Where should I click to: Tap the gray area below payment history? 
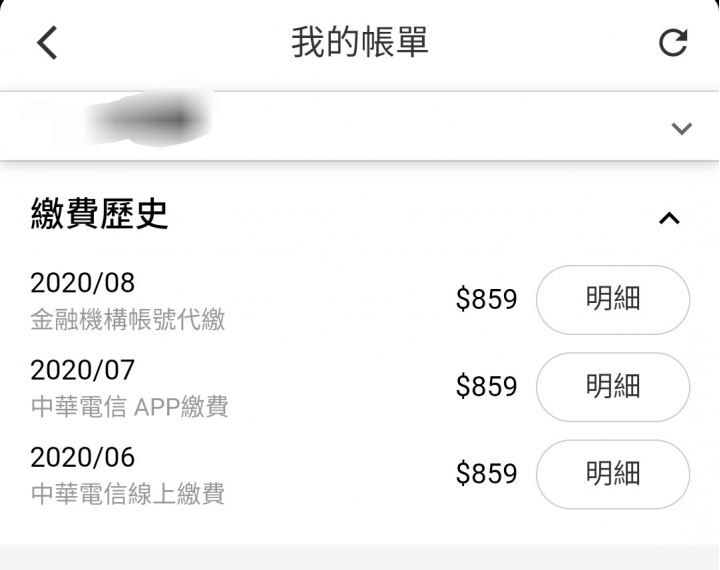pyautogui.click(x=360, y=557)
